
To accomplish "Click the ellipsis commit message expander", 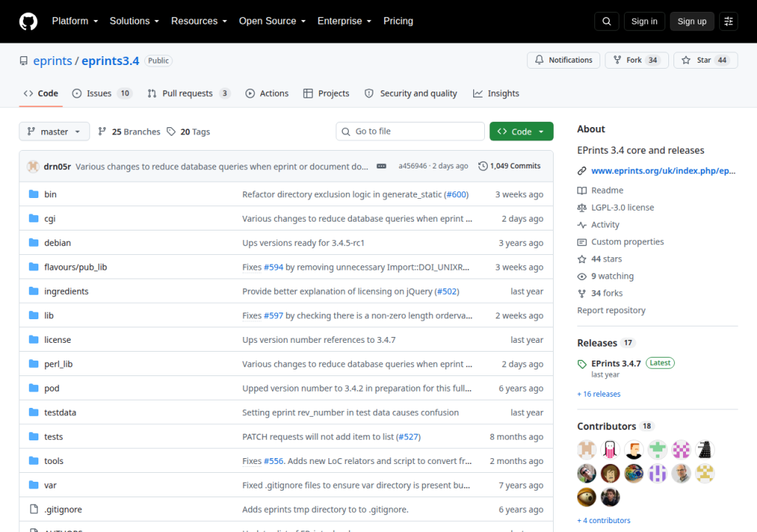I will pos(381,166).
